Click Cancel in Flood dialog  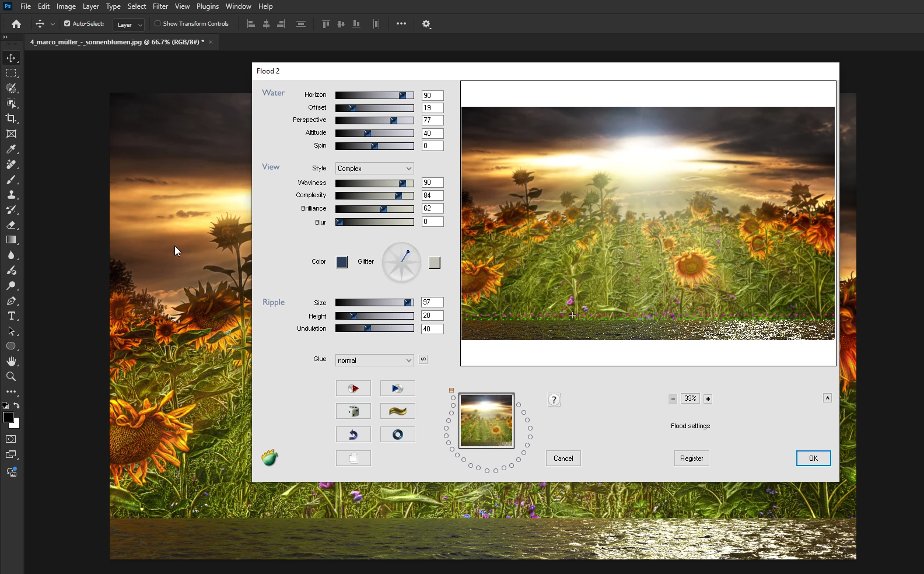[563, 459]
